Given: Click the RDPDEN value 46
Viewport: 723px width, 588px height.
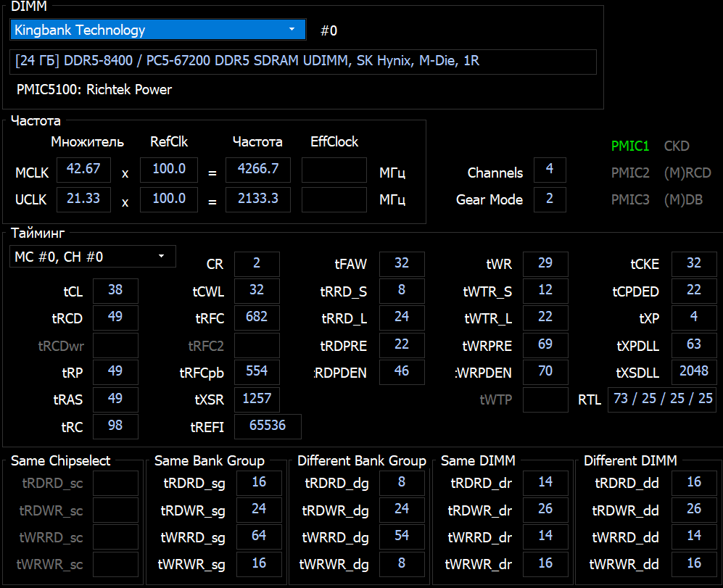Looking at the screenshot, I should pos(402,372).
